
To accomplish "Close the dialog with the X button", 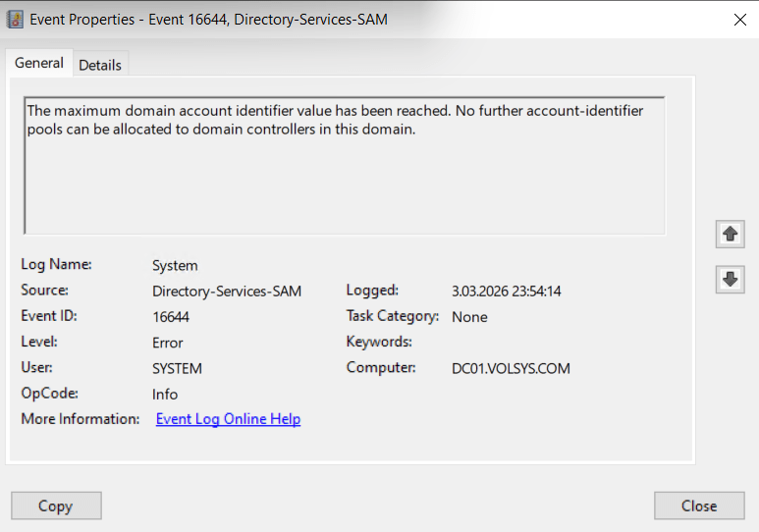I will pyautogui.click(x=738, y=20).
